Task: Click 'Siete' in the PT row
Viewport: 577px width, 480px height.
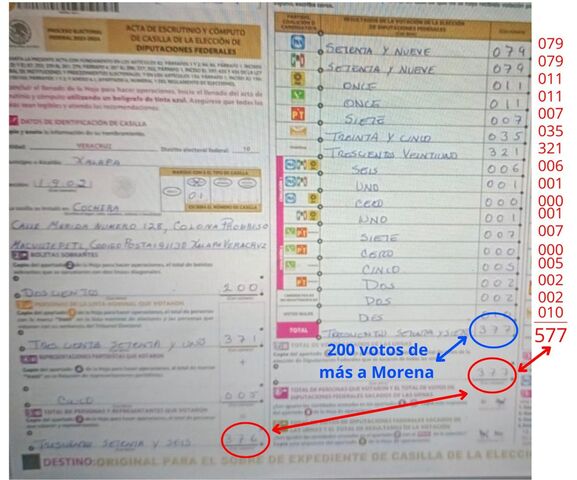Action: click(364, 120)
